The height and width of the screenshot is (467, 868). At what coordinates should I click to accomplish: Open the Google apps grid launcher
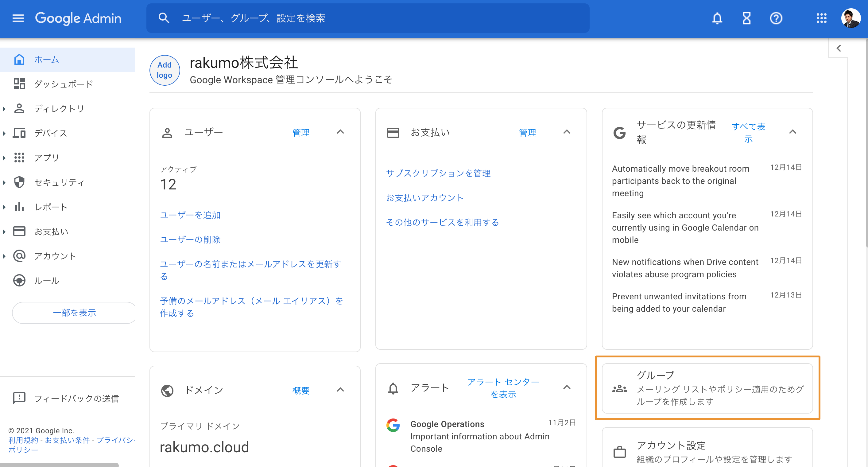pyautogui.click(x=821, y=18)
